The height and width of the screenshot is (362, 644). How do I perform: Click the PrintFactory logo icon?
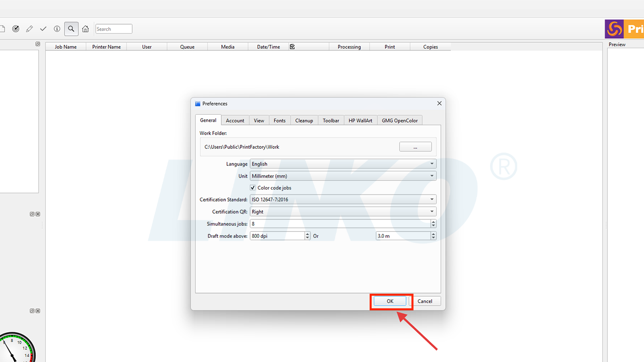coord(614,29)
